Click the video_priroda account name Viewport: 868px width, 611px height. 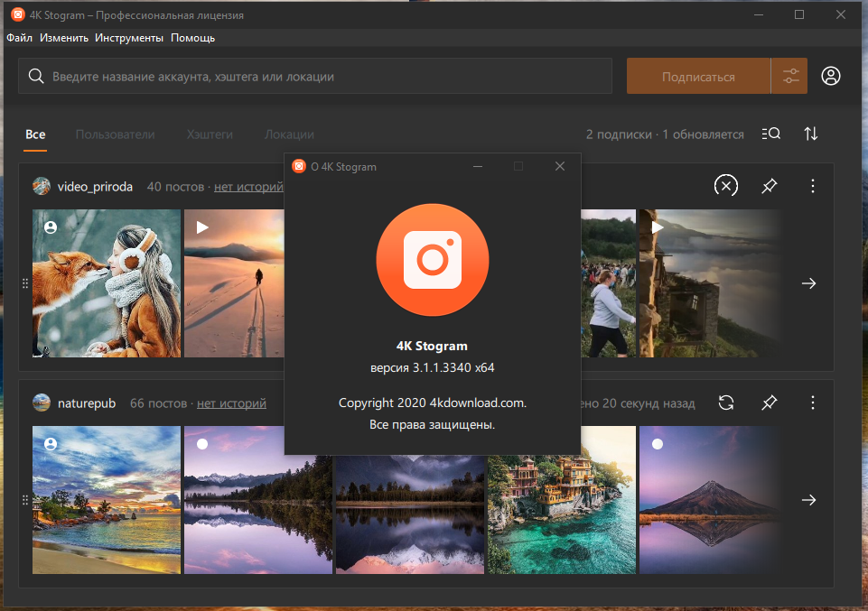[95, 187]
